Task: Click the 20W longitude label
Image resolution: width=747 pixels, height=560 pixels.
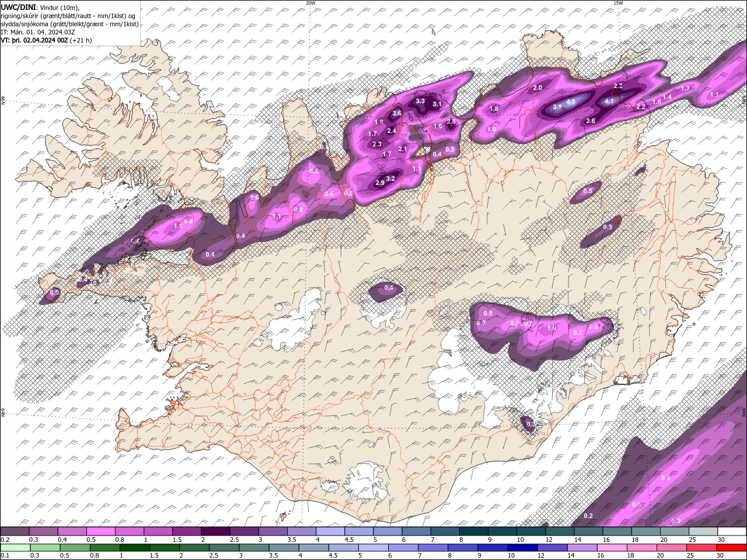Action: [310, 3]
